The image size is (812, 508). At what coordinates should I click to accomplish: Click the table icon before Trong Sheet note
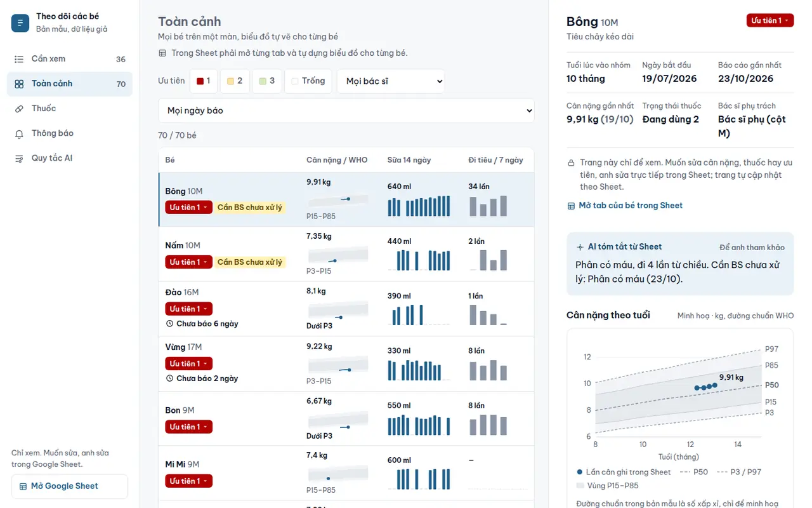point(162,53)
